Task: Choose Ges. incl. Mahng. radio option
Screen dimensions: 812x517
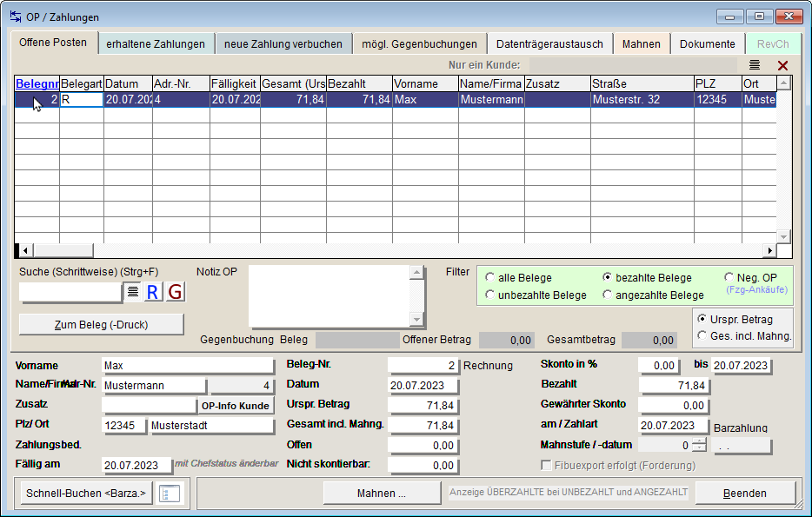Action: (x=702, y=335)
